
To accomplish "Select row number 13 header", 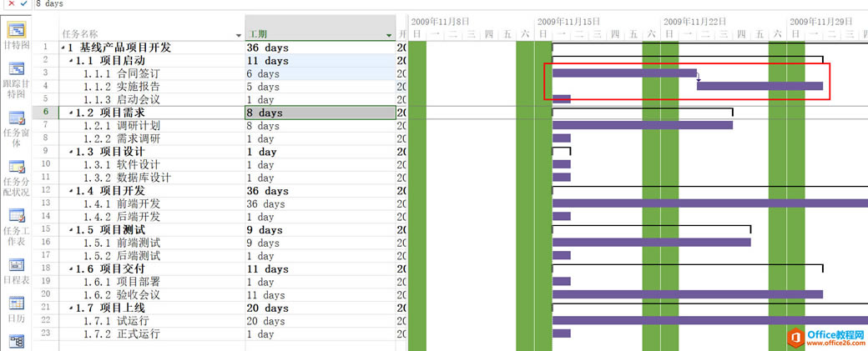I will tap(45, 204).
